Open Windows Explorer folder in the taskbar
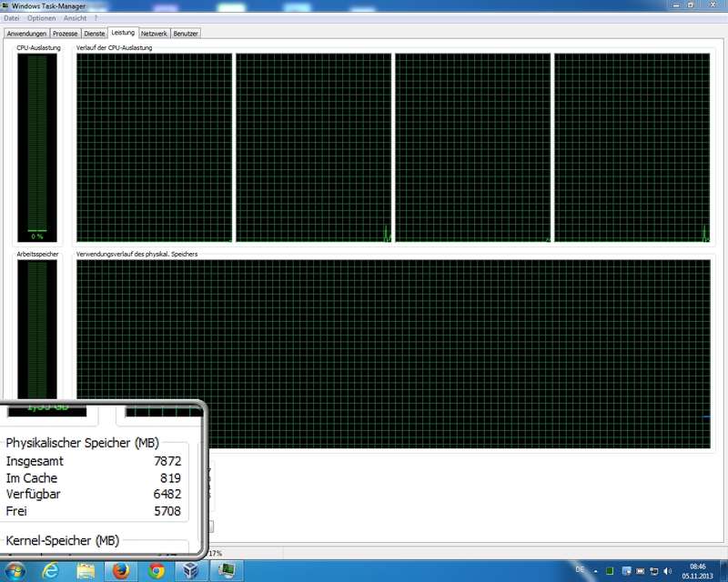 [86, 571]
